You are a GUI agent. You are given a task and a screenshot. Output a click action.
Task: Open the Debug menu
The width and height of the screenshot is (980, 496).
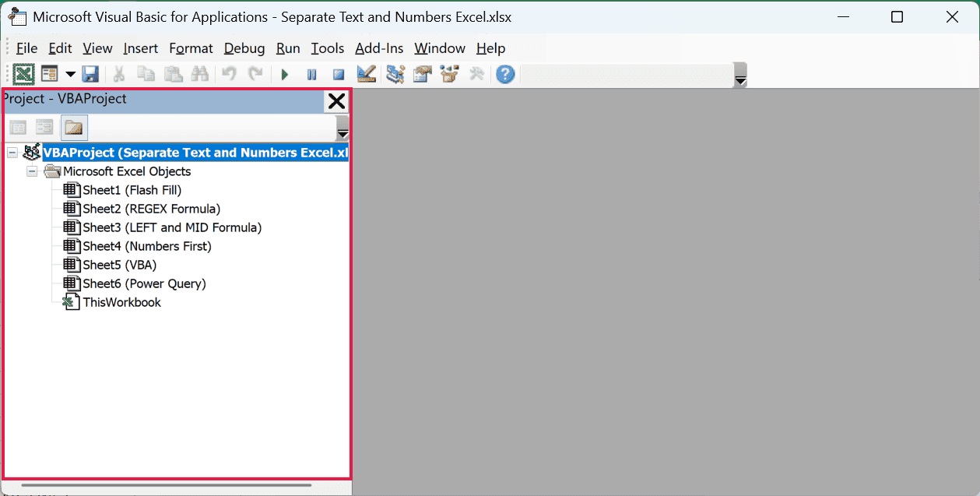click(x=244, y=48)
